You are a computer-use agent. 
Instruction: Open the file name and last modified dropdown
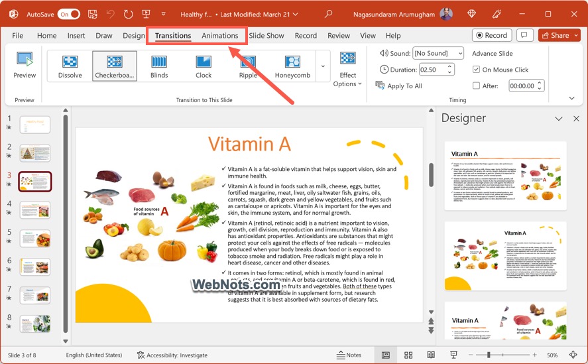click(239, 15)
